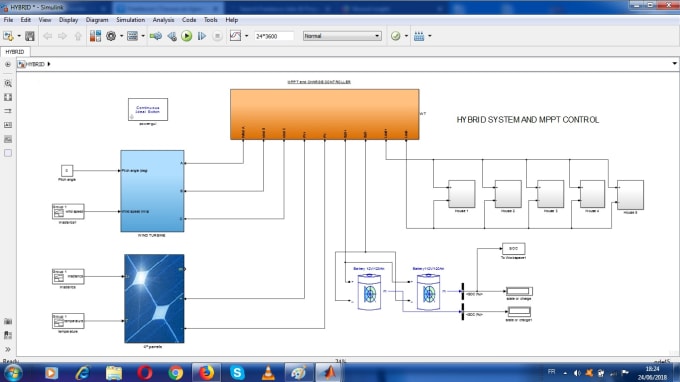Click the Forward navigation arrow
The height and width of the screenshot is (382, 680).
[x=62, y=36]
